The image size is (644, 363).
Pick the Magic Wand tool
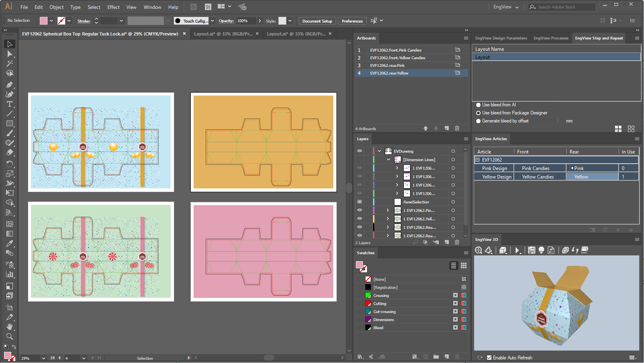coord(10,64)
